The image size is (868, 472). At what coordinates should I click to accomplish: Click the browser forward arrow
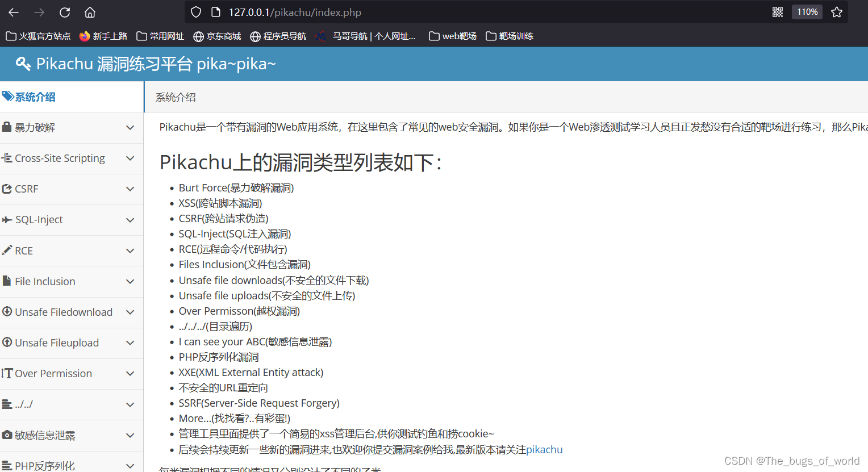pos(39,12)
